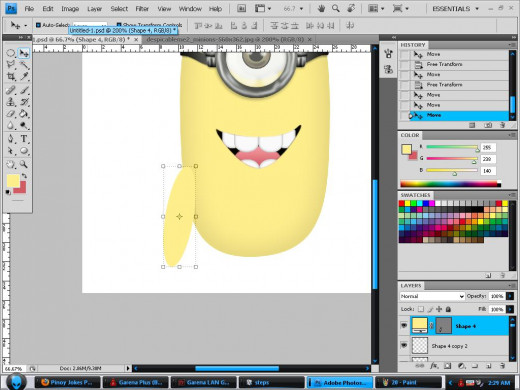Viewport: 520px width, 390px height.
Task: Open the Edit menu
Action: tap(48, 9)
